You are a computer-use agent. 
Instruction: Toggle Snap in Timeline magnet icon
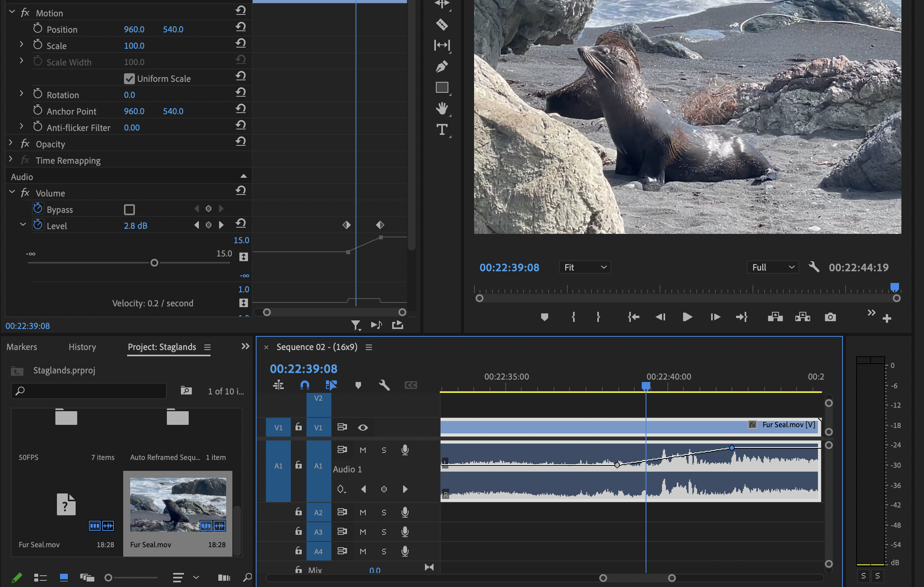point(305,385)
